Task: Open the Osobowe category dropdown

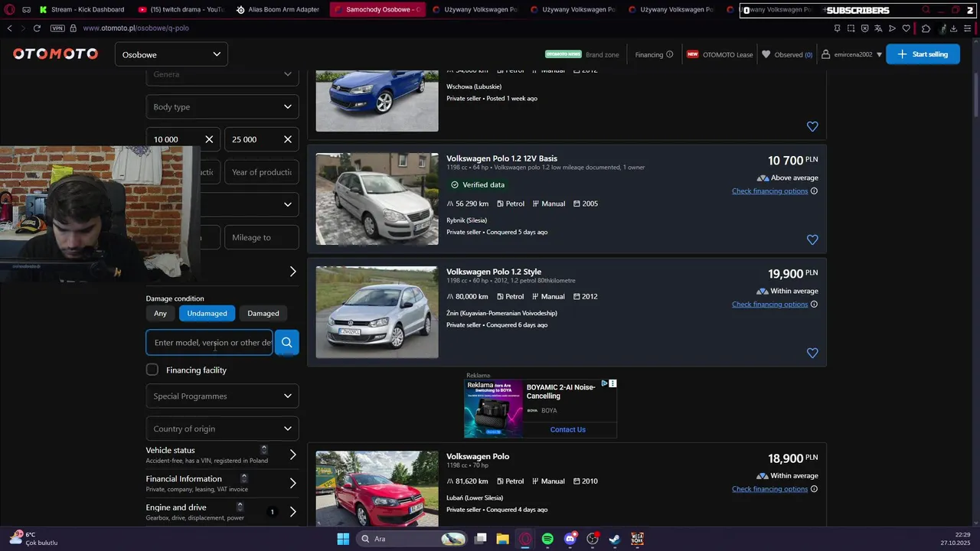Action: pos(171,54)
